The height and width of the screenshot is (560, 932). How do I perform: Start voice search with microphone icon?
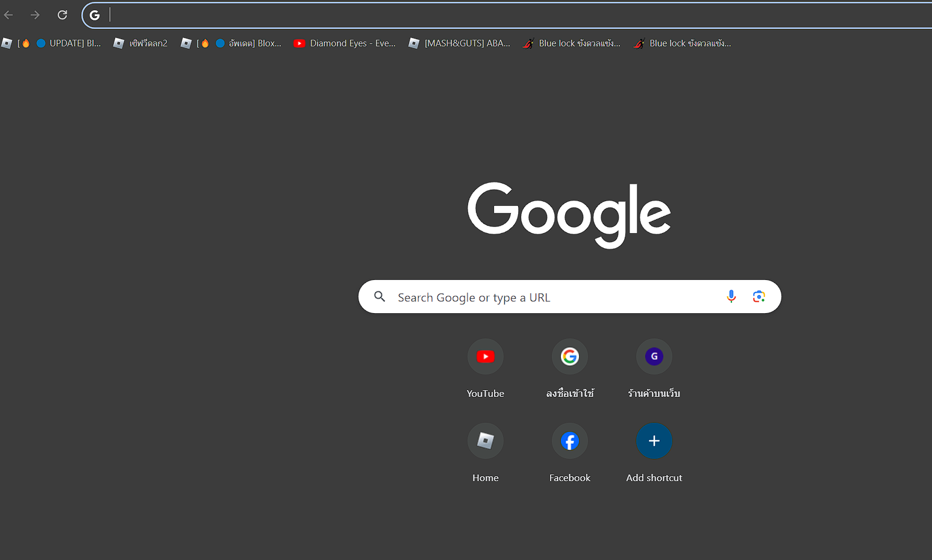731,296
